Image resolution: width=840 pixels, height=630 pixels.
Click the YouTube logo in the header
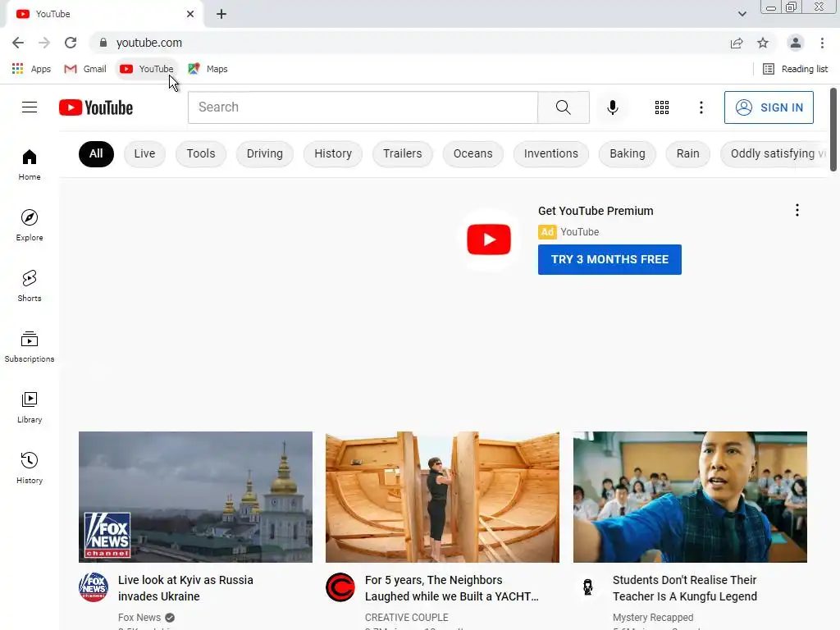[x=96, y=107]
